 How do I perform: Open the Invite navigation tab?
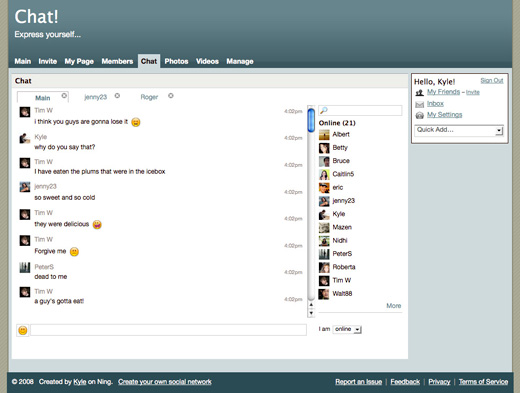pos(48,61)
